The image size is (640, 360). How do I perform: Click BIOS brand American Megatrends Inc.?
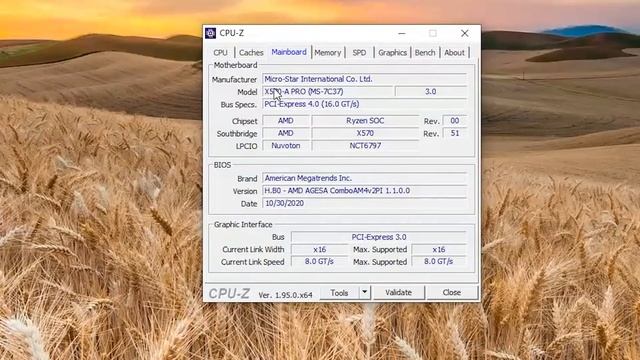364,178
